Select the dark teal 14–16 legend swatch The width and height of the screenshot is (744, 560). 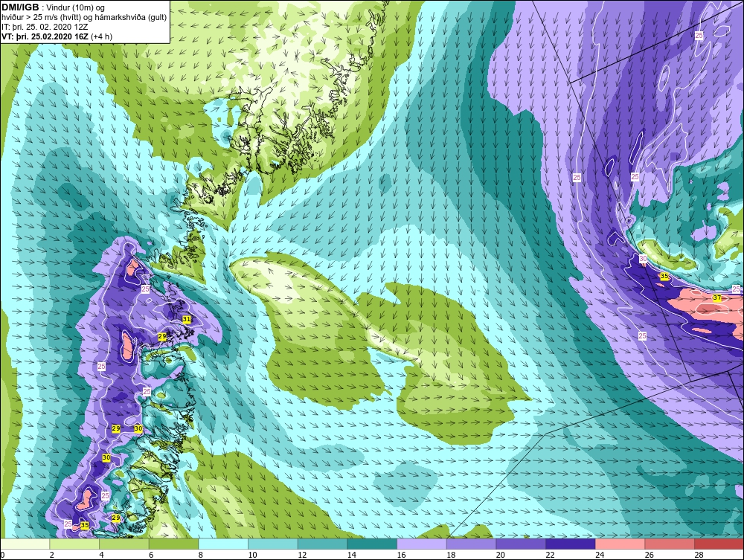[x=372, y=544]
